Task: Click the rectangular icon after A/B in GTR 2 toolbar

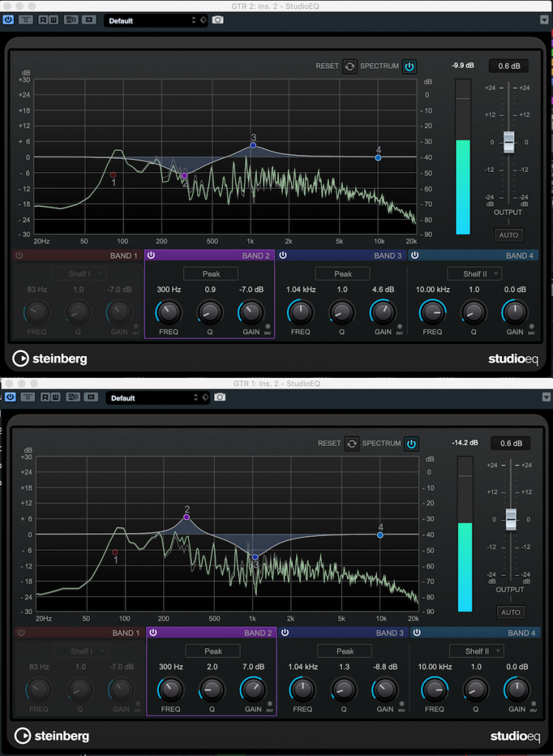Action: (x=89, y=20)
